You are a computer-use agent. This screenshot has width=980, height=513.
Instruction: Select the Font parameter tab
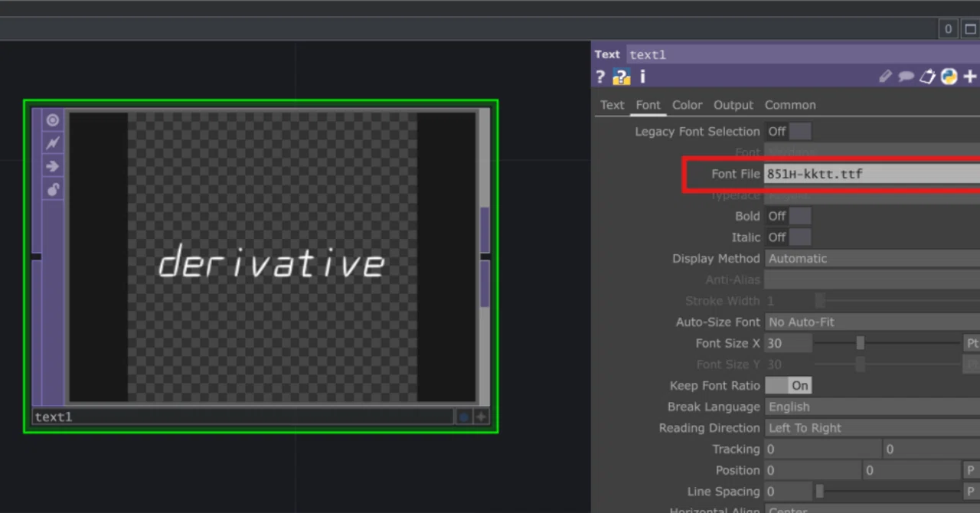(x=648, y=105)
